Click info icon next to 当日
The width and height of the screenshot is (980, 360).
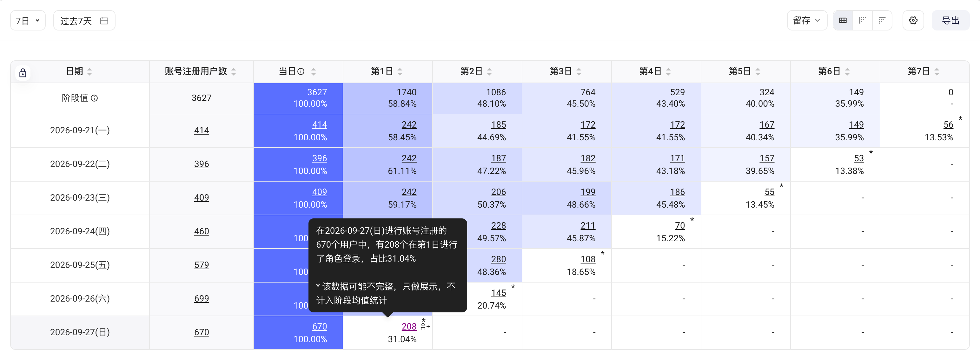[301, 71]
